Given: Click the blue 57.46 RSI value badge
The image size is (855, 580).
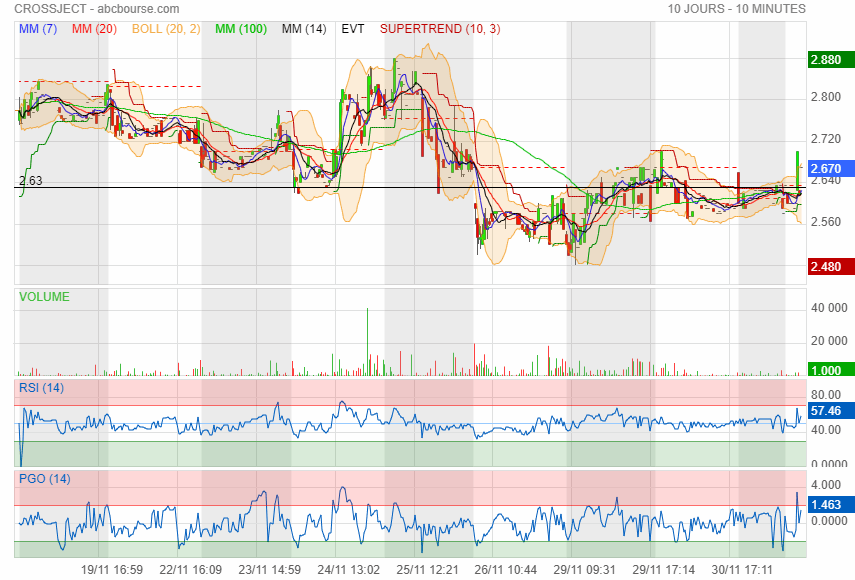Looking at the screenshot, I should point(830,410).
